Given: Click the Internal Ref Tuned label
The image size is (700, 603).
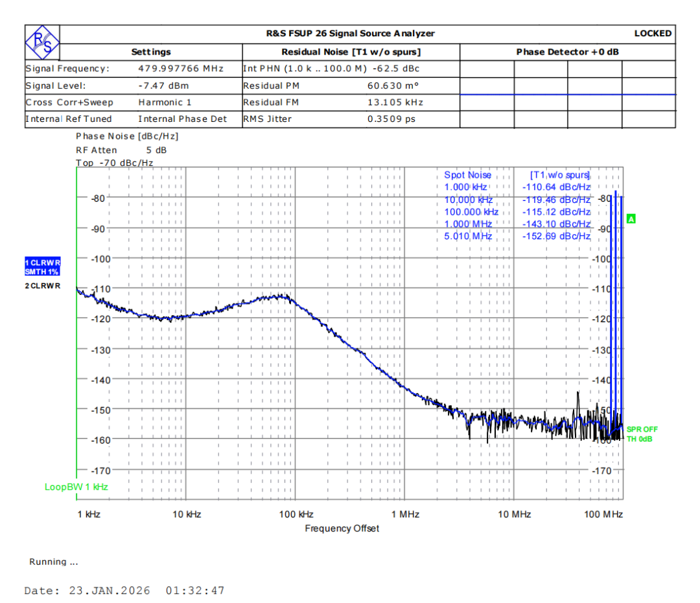Looking at the screenshot, I should [x=68, y=119].
